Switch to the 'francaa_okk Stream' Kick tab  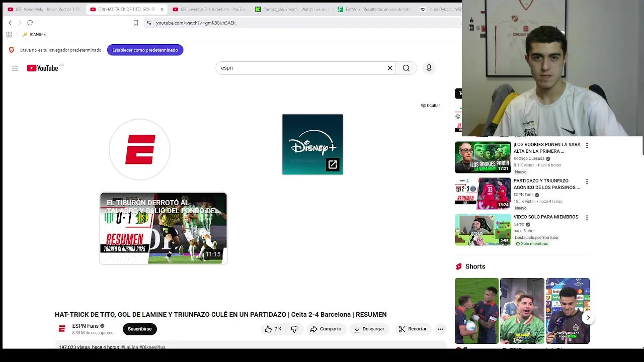(x=292, y=9)
